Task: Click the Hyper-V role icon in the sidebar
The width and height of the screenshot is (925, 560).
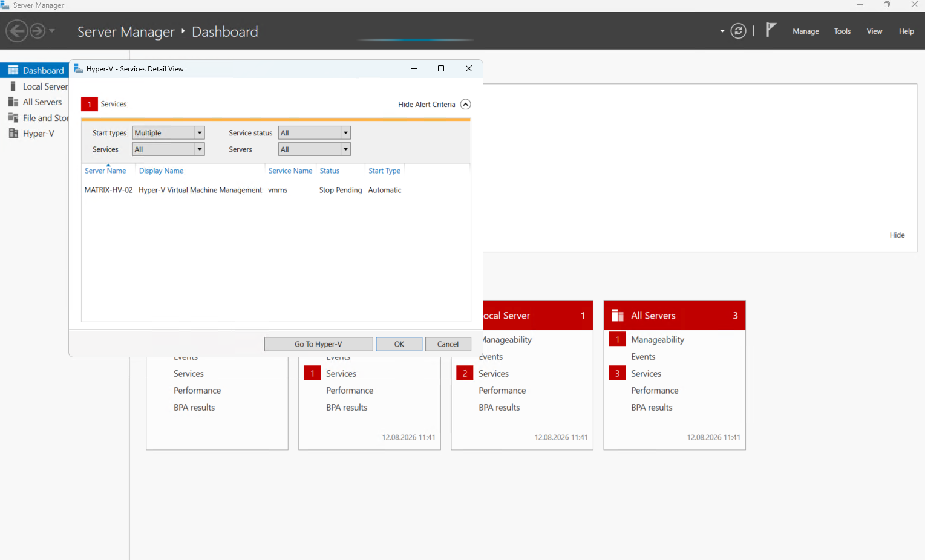Action: pos(13,133)
